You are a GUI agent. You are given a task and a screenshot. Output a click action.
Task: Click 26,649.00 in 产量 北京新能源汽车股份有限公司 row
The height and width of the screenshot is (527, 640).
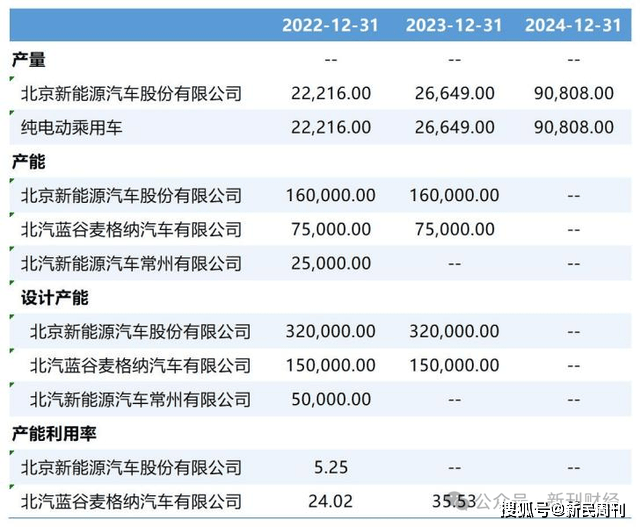coord(455,93)
